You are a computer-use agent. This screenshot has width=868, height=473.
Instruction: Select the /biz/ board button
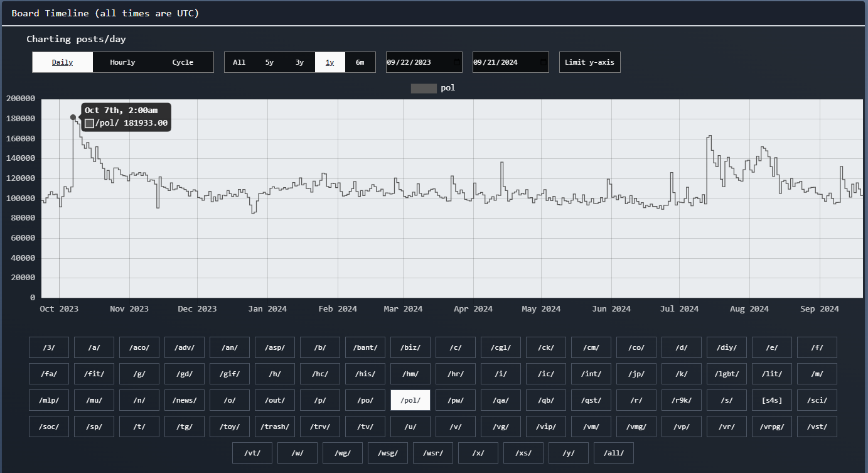coord(410,347)
